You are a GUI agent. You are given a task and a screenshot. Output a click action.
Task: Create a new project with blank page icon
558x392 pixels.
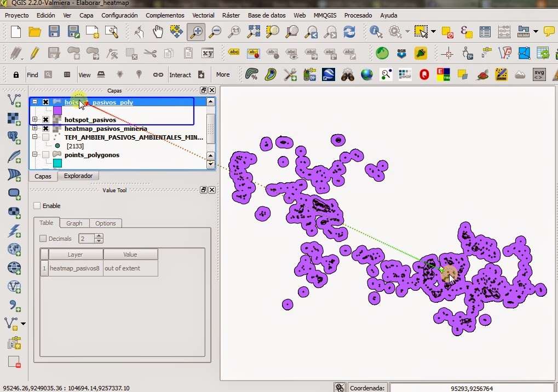[16, 32]
